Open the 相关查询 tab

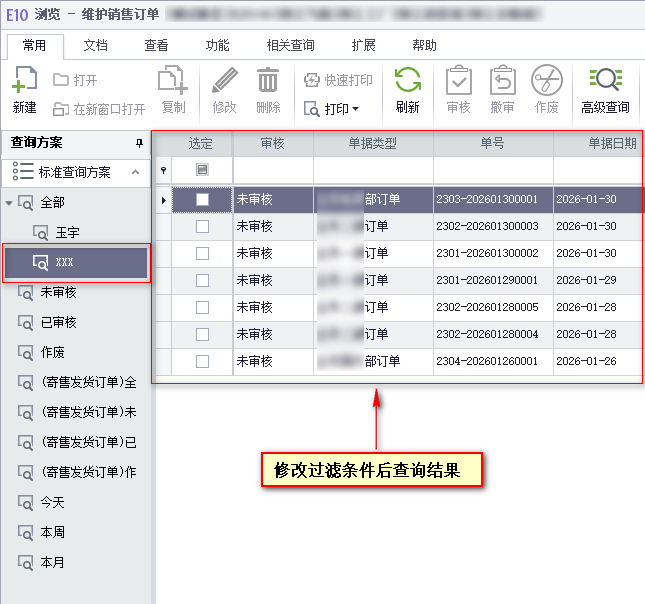pos(290,46)
